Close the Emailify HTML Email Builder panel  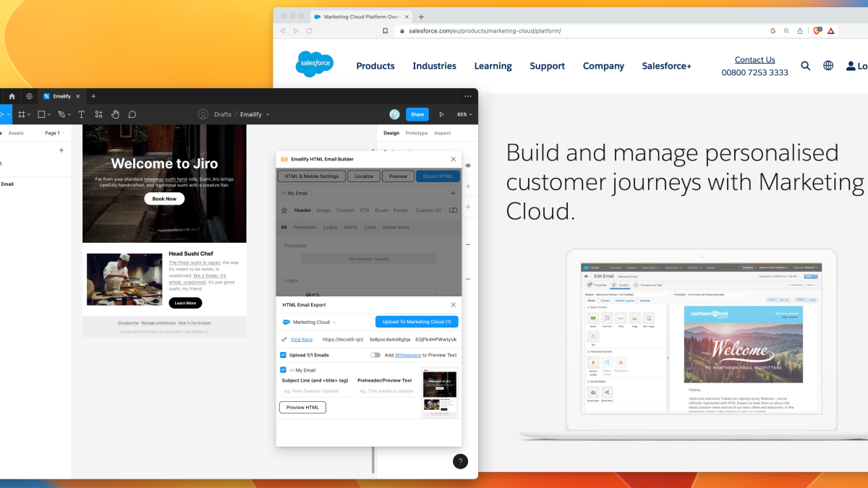pos(454,159)
